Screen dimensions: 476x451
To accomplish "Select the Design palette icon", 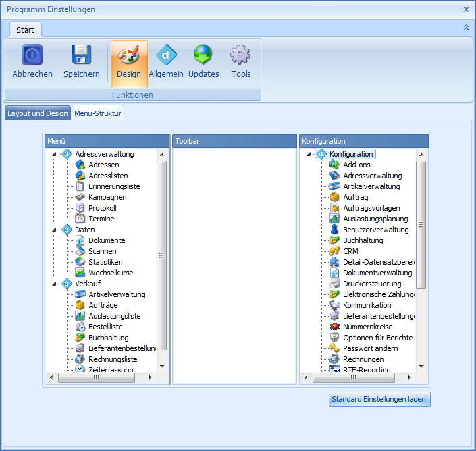I will pyautogui.click(x=128, y=55).
